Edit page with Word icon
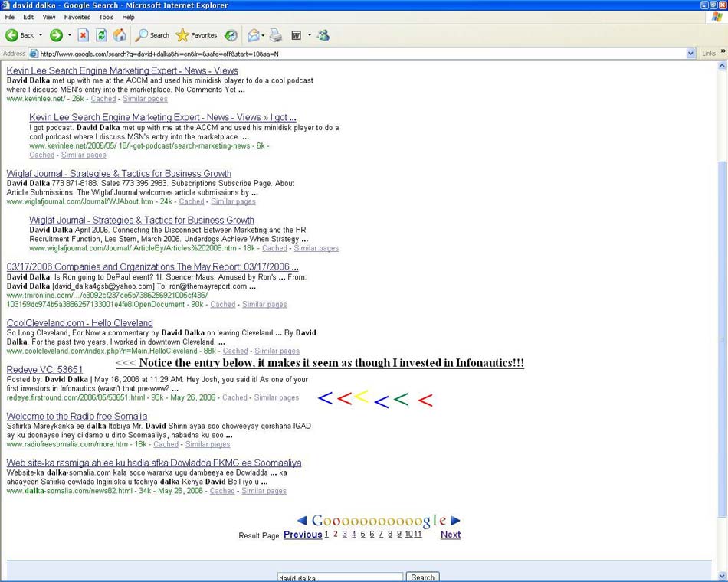The height and width of the screenshot is (582, 728). (x=297, y=35)
